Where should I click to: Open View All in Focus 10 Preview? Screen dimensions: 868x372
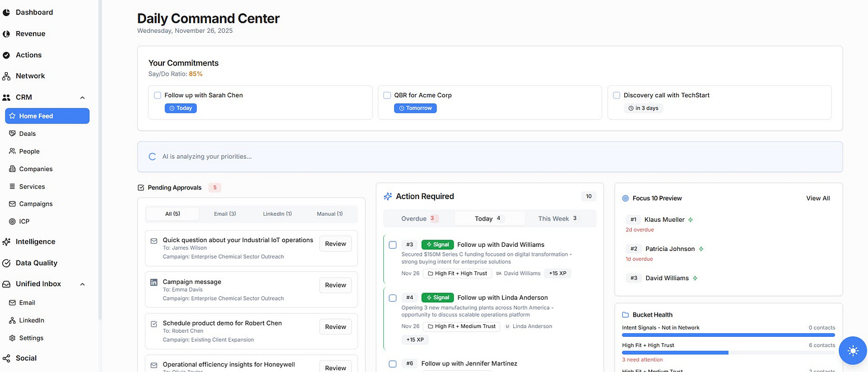click(x=817, y=198)
